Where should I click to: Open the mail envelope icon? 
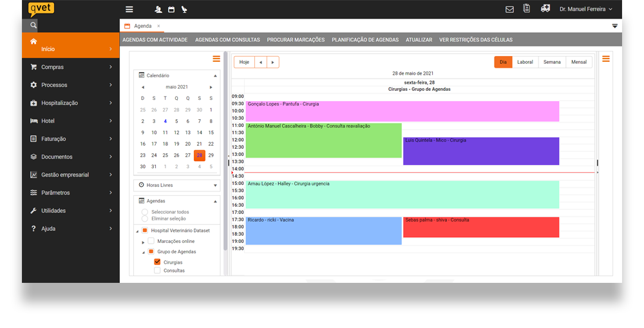(509, 10)
